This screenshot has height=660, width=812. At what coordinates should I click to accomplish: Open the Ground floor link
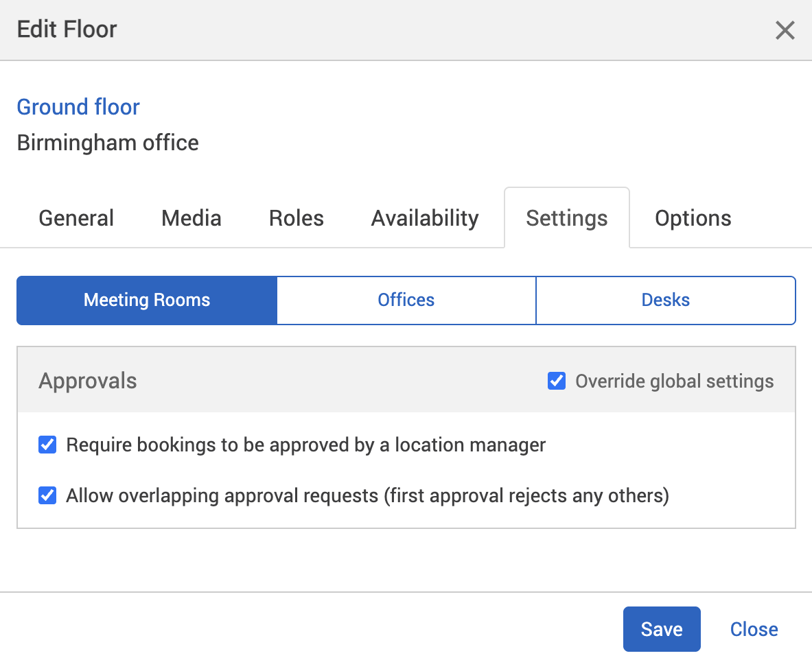[x=78, y=107]
